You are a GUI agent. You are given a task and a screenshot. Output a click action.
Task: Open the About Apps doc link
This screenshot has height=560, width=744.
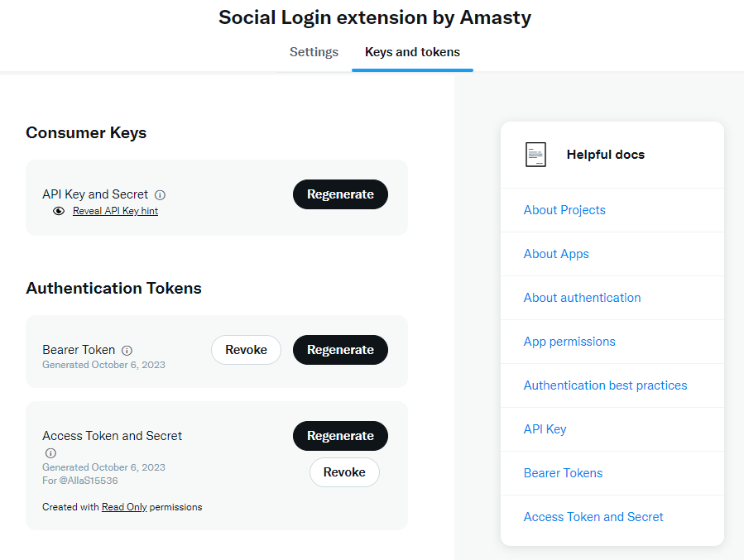coord(556,254)
